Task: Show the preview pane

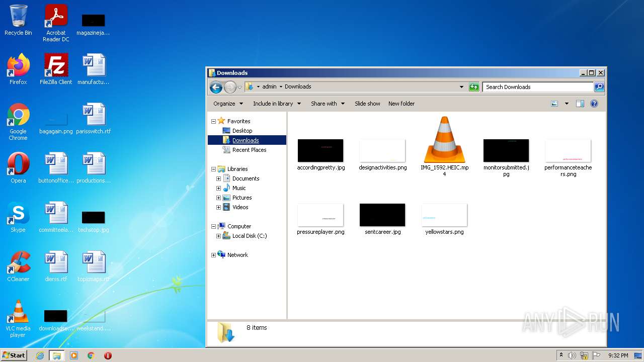Action: (x=580, y=104)
